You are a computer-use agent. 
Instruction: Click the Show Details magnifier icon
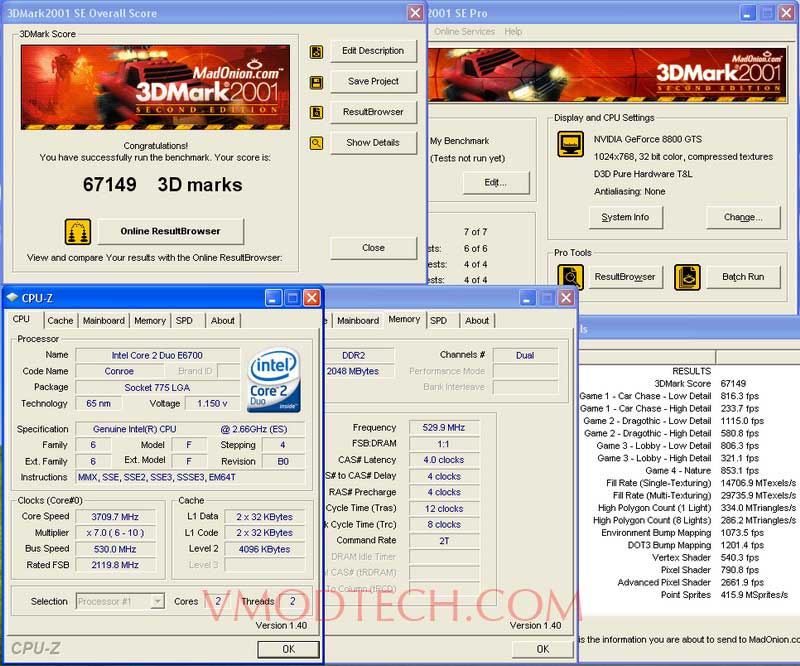(x=316, y=143)
